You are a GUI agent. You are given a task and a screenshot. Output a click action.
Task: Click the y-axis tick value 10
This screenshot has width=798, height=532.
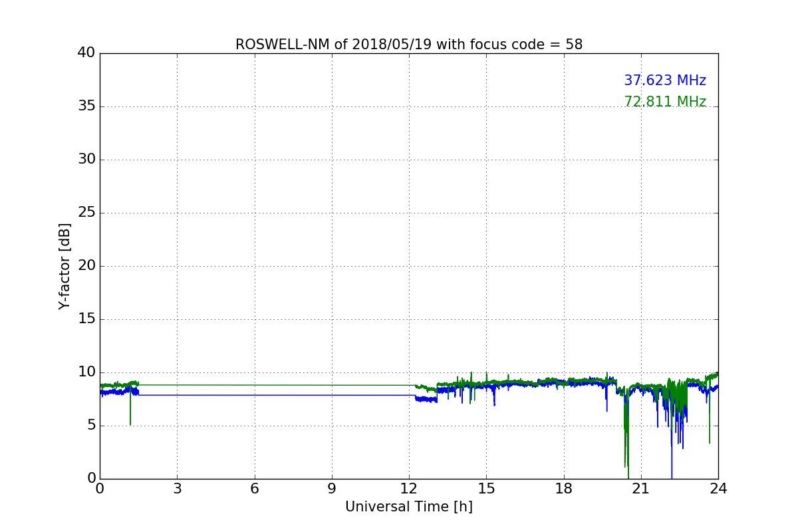(86, 372)
